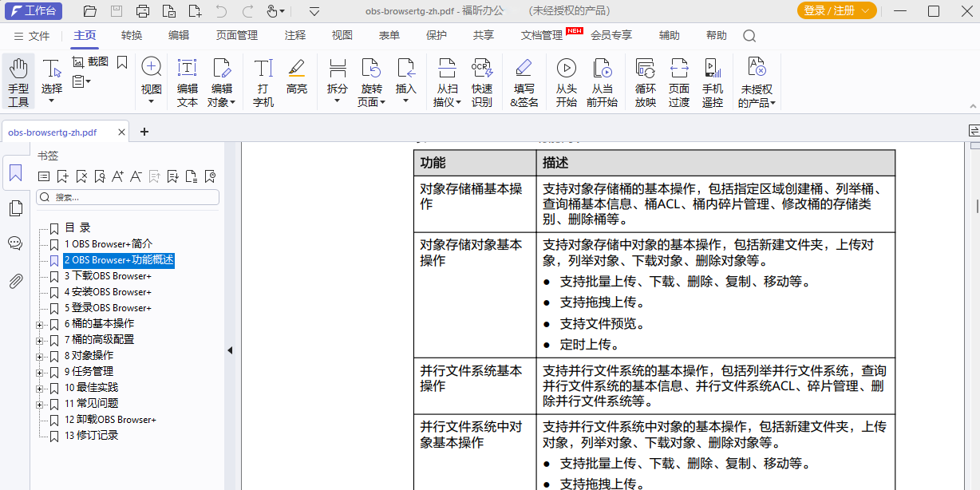Click the Open file folder icon
The width and height of the screenshot is (980, 490).
(x=90, y=11)
